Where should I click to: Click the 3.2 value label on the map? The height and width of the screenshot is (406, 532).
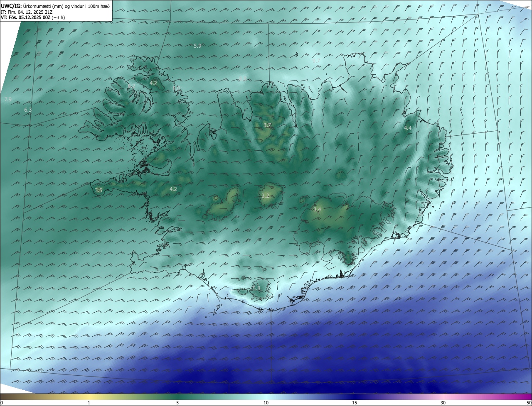tap(265, 196)
